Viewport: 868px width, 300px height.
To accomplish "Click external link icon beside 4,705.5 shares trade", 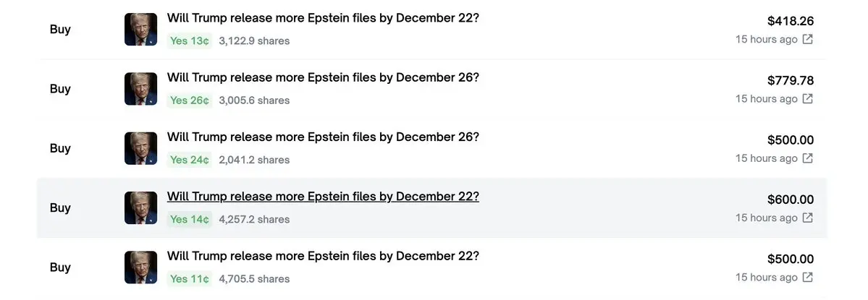I will point(808,278).
